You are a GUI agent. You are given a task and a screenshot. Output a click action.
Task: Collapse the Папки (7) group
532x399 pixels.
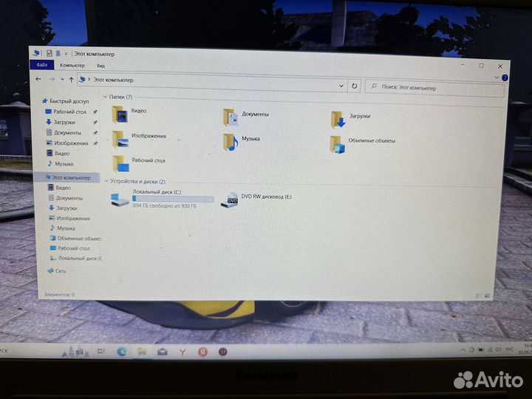pos(105,97)
